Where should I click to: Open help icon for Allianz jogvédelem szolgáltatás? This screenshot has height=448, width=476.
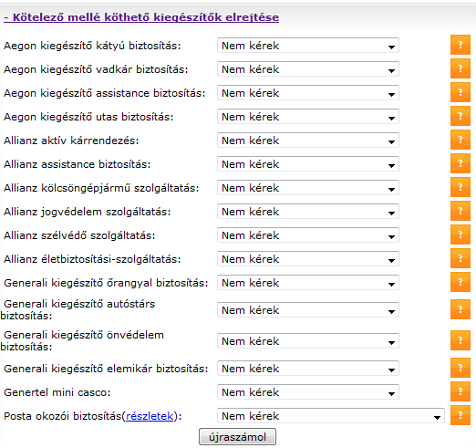[460, 211]
